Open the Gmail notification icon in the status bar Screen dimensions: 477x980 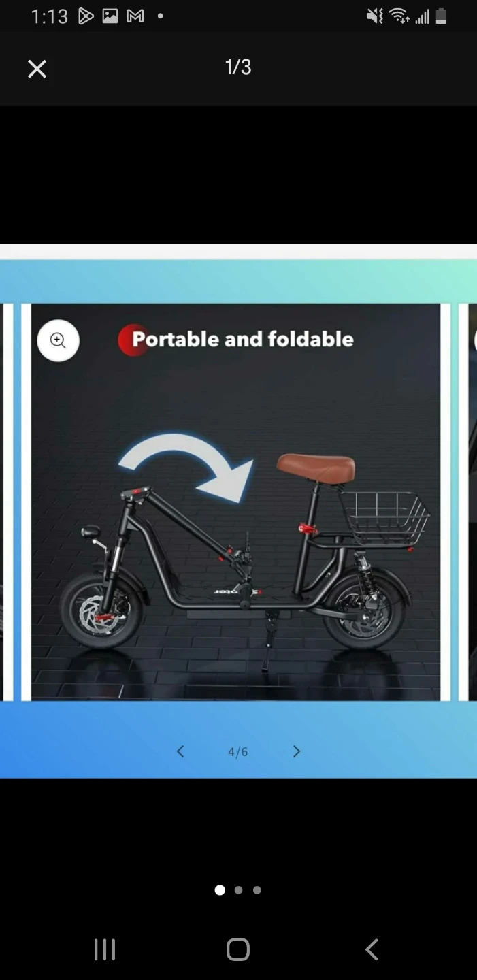click(x=135, y=16)
